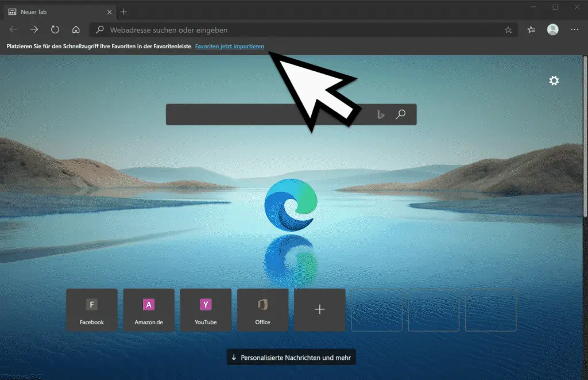Start search with the magnifier icon in the page search box
This screenshot has width=588, height=380.
point(400,114)
